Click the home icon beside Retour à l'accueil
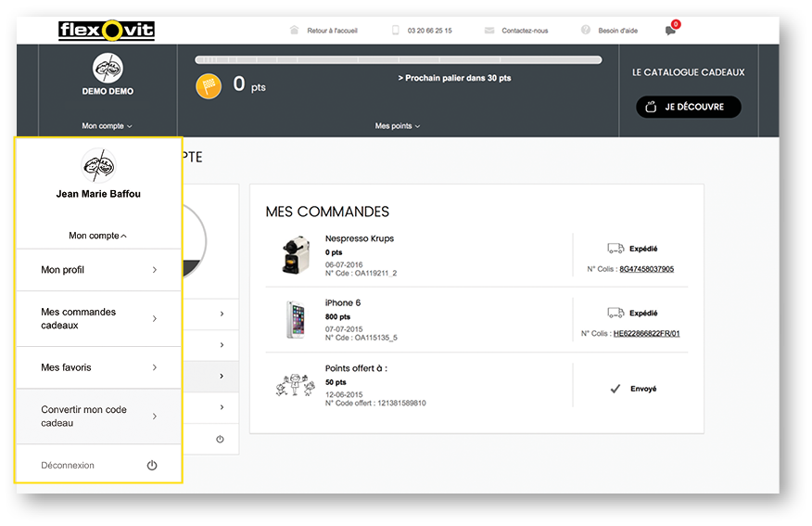The image size is (812, 526). (x=294, y=30)
